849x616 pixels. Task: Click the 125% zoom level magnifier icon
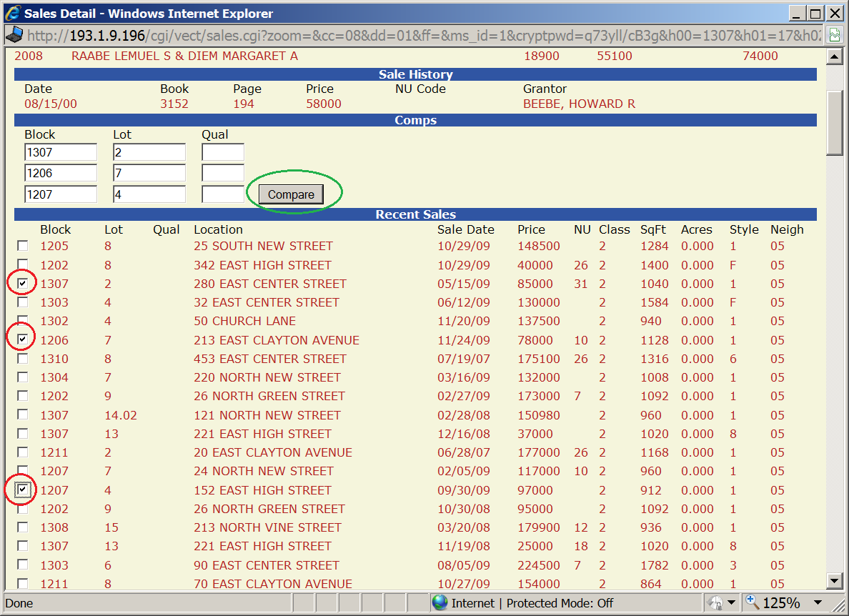point(752,602)
